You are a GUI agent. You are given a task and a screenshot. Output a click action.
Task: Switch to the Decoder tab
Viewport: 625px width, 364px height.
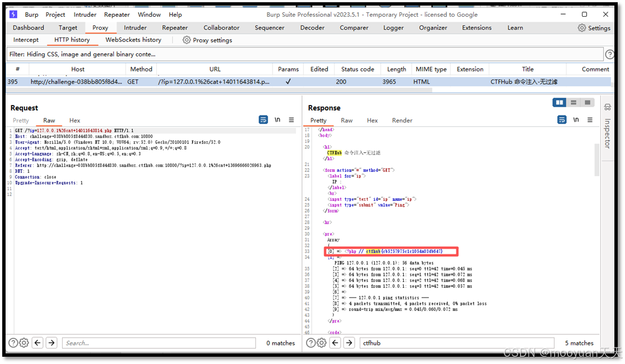click(312, 28)
